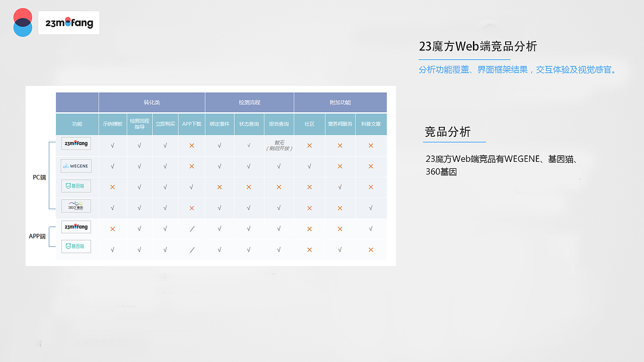Click the orange cross under 示例模板 in PC 基因猫 row
Screen dimensions: 644x362
coord(112,187)
